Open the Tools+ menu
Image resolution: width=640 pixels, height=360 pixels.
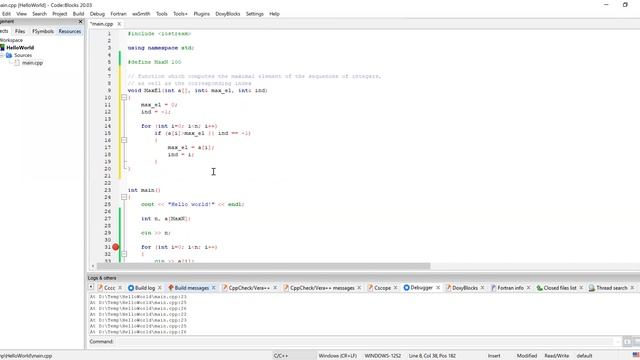pyautogui.click(x=180, y=14)
